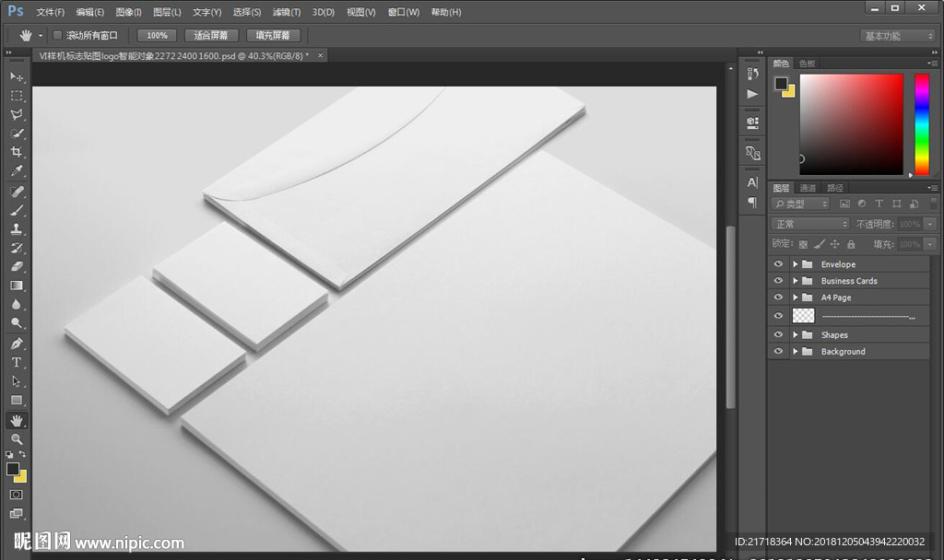Select the Eyedropper tool
This screenshot has height=560, width=944.
(x=17, y=171)
